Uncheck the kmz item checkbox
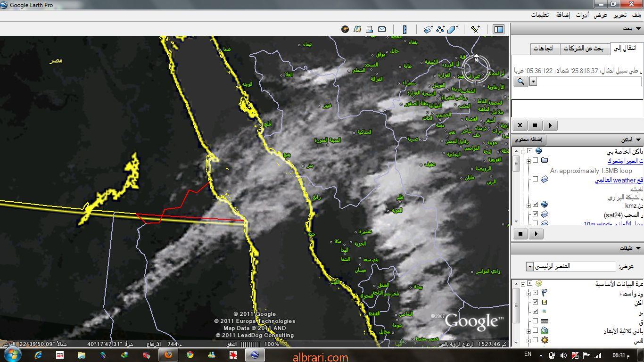 click(x=535, y=205)
